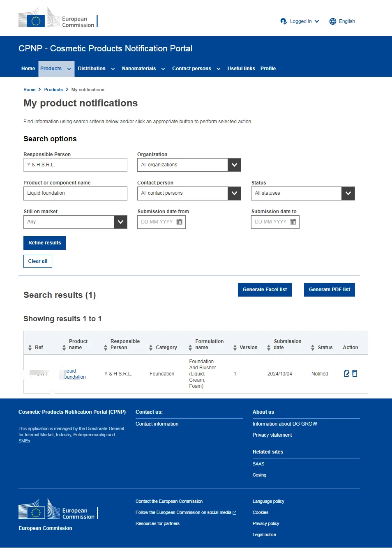Click the Logged in user icon
This screenshot has width=392, height=548.
coord(284,21)
